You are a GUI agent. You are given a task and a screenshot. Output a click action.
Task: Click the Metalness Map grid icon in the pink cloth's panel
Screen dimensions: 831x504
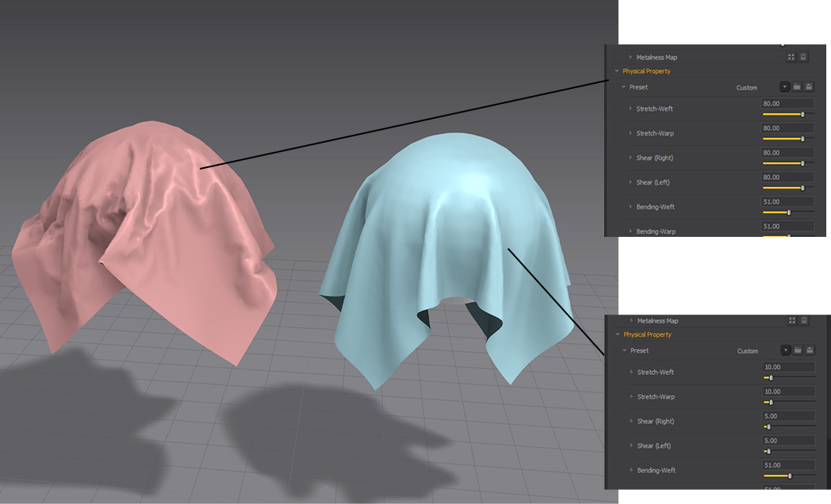pyautogui.click(x=791, y=57)
